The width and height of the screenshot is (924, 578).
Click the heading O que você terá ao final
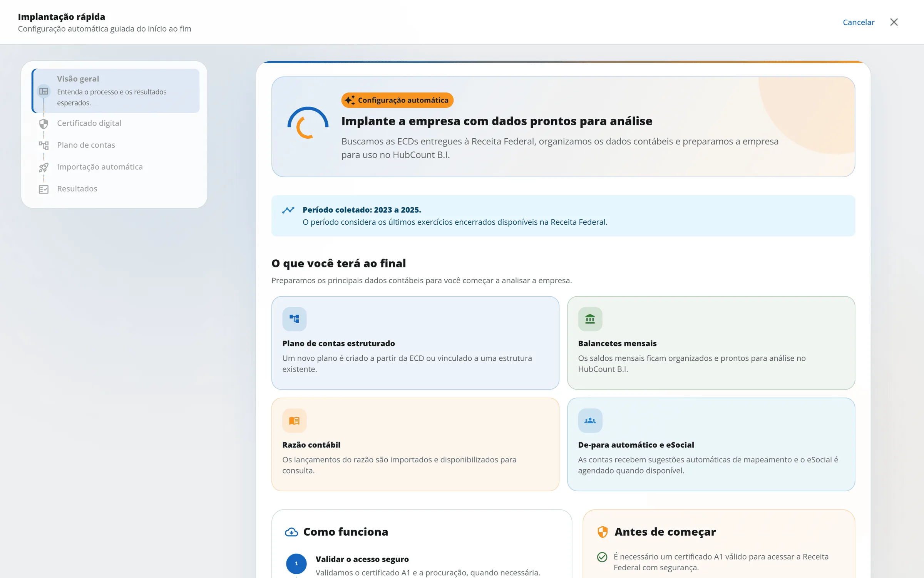338,264
